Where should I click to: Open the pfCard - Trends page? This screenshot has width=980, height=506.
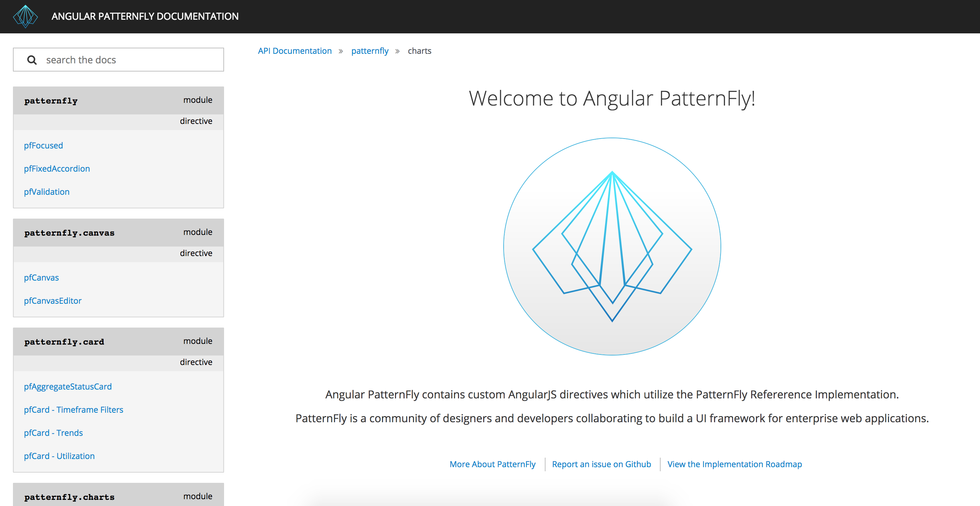[x=53, y=433]
